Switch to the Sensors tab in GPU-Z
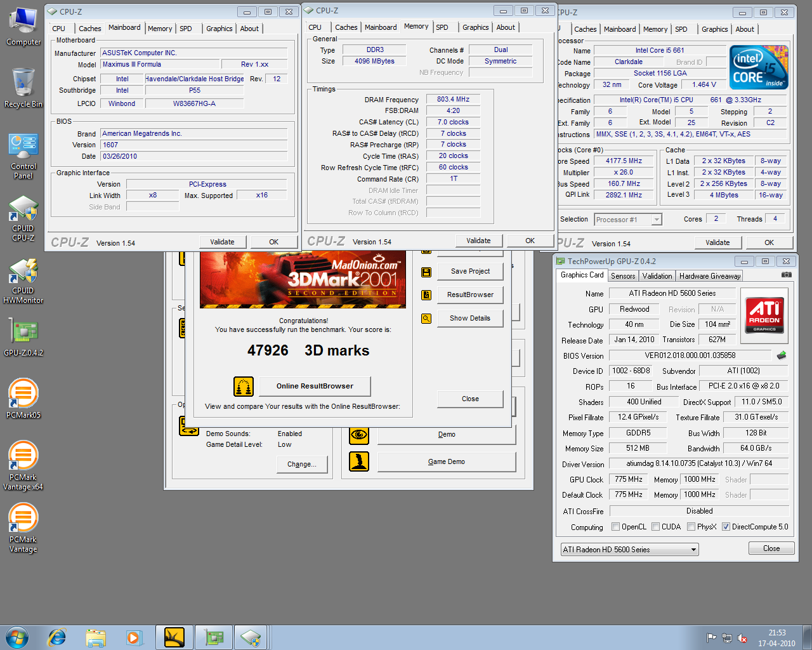812x650 pixels. pyautogui.click(x=623, y=276)
